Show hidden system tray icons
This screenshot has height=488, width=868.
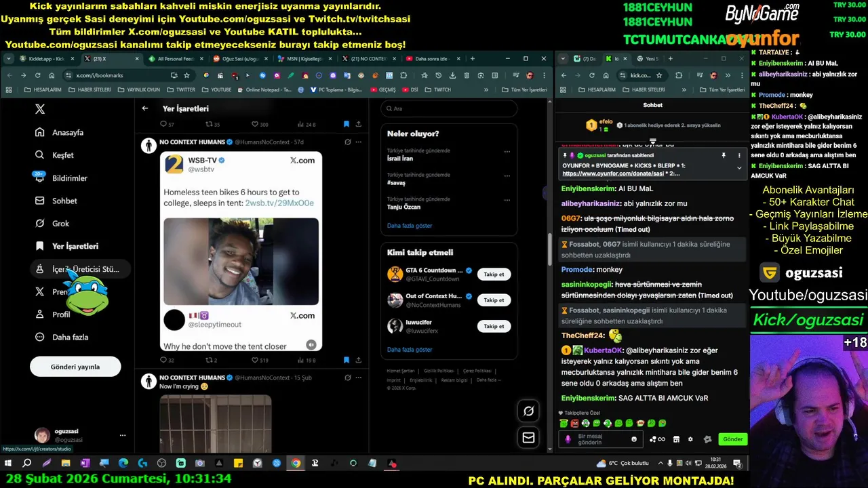pos(659,464)
